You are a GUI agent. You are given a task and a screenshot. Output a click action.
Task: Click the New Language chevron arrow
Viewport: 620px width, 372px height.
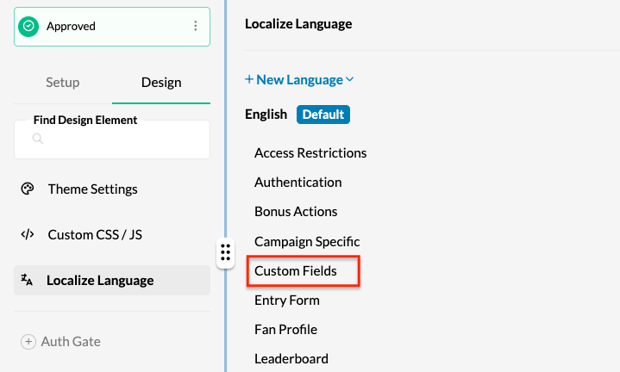coord(350,80)
